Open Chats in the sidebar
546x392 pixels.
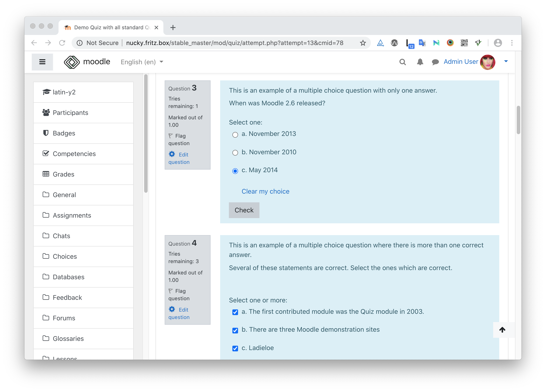(x=83, y=236)
